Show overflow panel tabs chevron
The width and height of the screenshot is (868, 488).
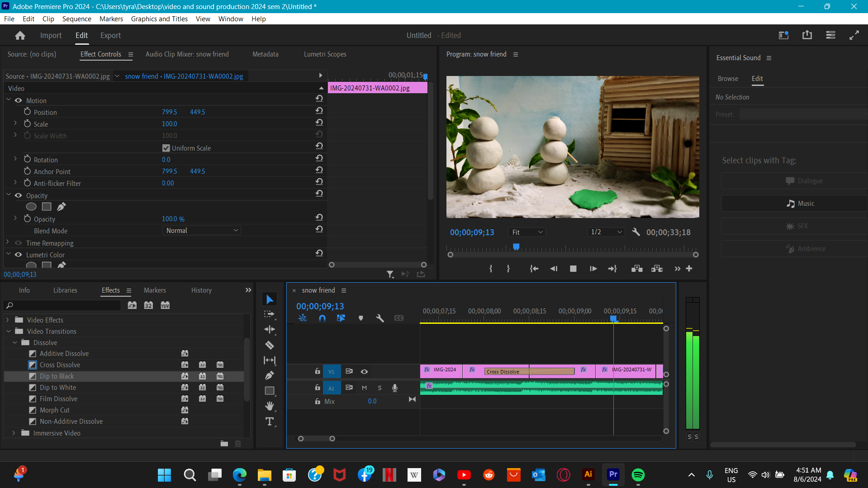[x=248, y=290]
